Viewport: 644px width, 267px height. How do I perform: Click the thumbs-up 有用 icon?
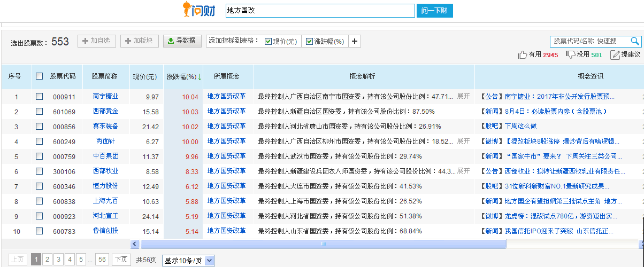522,54
